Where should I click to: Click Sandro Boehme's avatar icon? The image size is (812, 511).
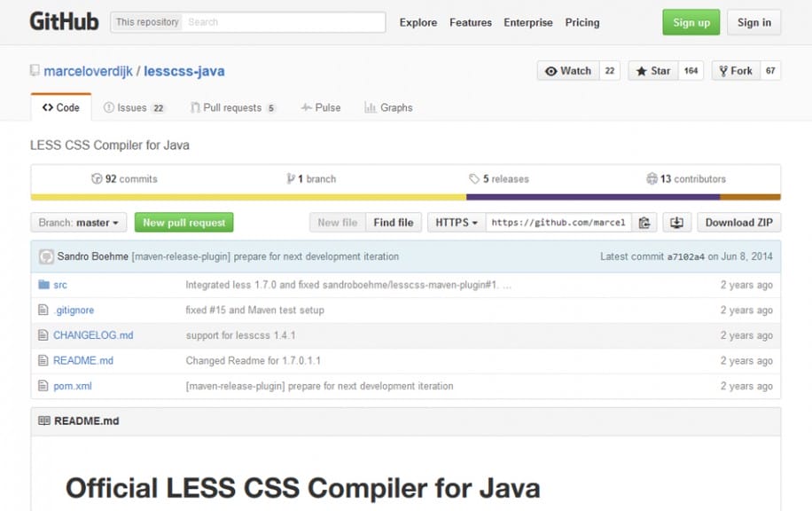coord(46,256)
